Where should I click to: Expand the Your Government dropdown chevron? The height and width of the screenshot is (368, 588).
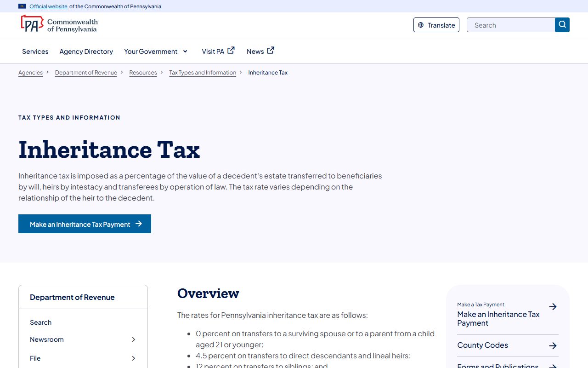[185, 52]
